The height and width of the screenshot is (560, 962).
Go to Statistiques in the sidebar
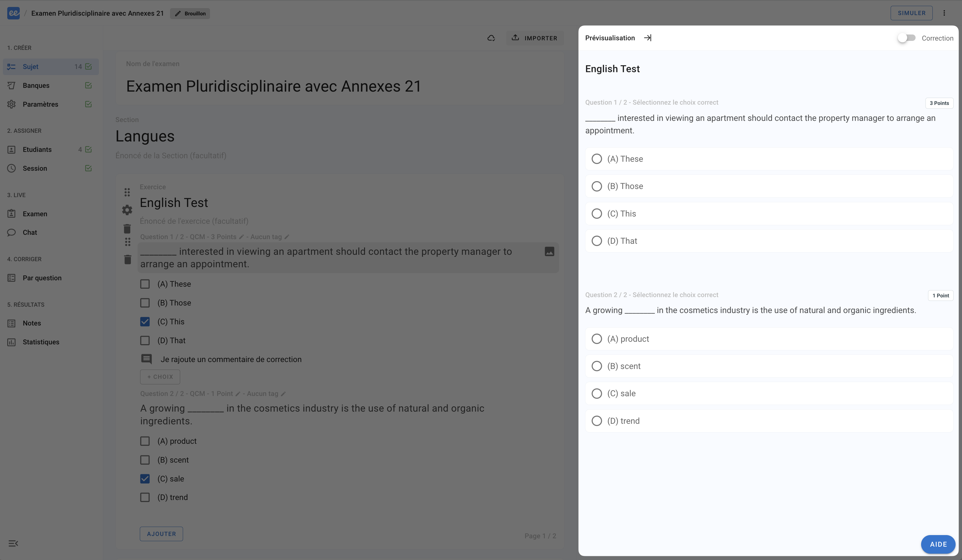pos(41,342)
